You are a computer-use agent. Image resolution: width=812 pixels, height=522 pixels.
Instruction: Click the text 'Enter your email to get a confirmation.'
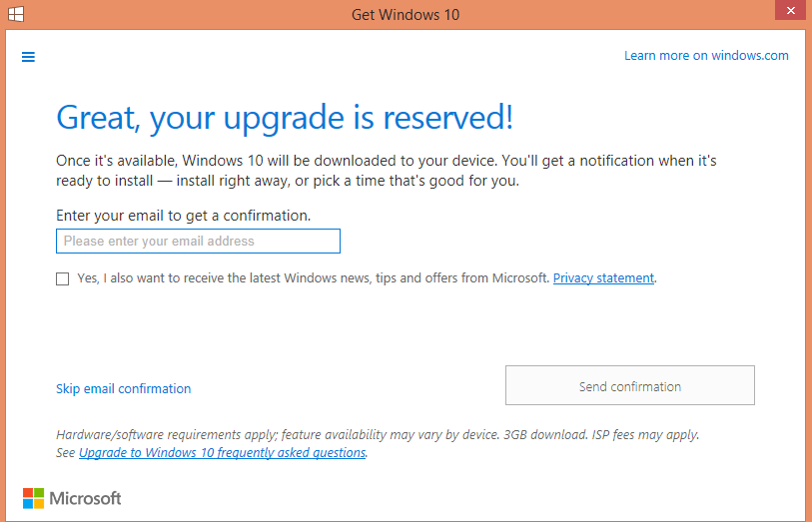(184, 216)
